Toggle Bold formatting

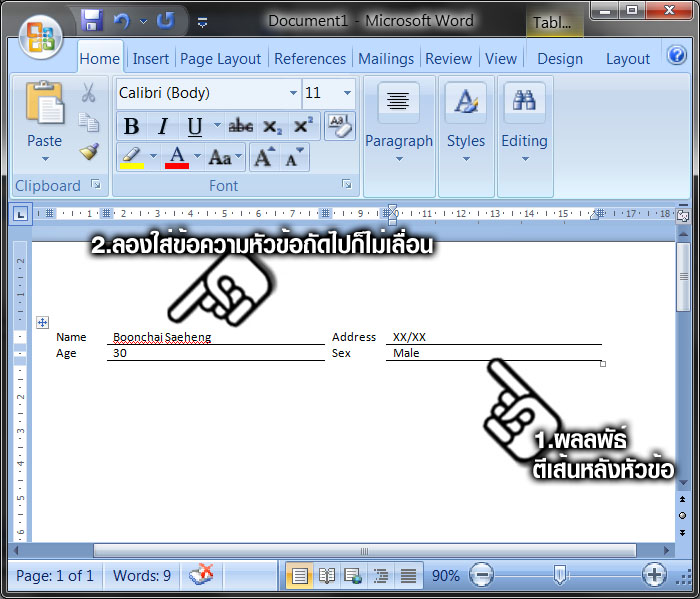click(131, 126)
